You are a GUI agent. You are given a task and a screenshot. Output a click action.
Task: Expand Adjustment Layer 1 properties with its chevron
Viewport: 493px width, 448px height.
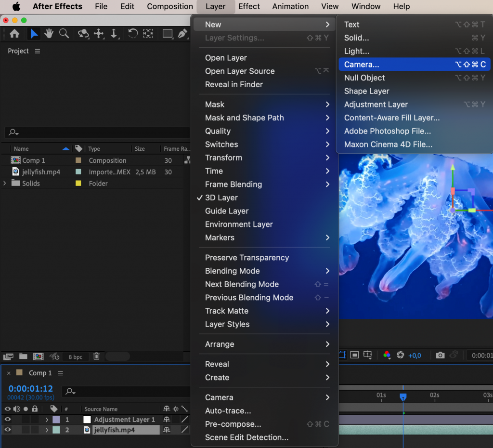pos(47,419)
